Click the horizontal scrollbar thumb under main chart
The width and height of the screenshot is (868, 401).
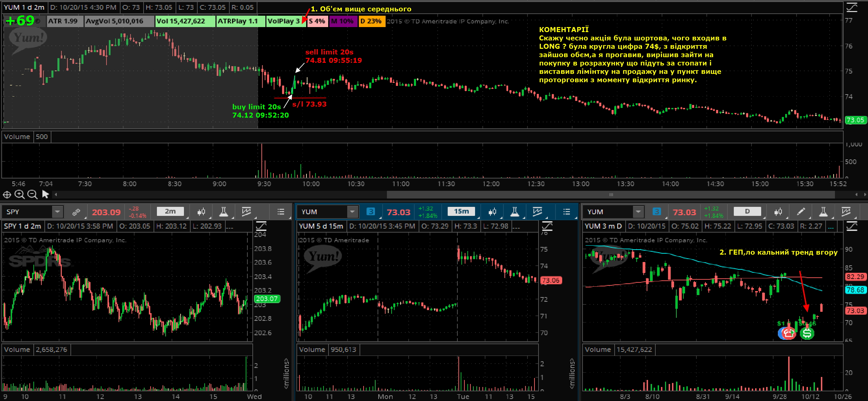click(611, 194)
